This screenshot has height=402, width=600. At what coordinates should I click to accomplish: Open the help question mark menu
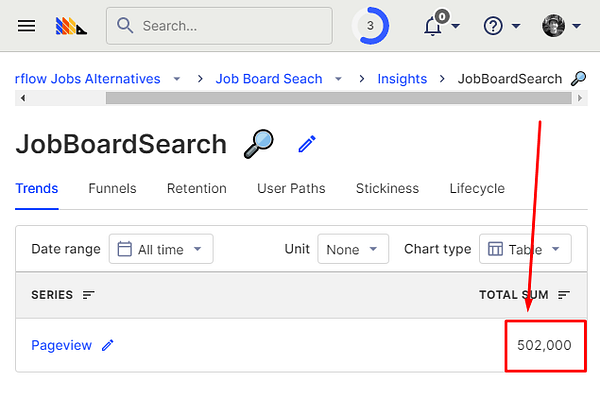tap(493, 26)
